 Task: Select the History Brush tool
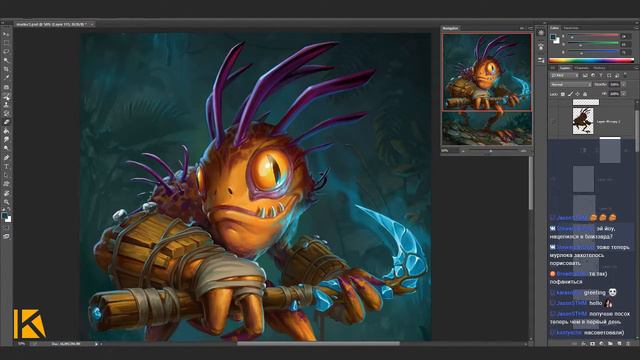[x=6, y=113]
